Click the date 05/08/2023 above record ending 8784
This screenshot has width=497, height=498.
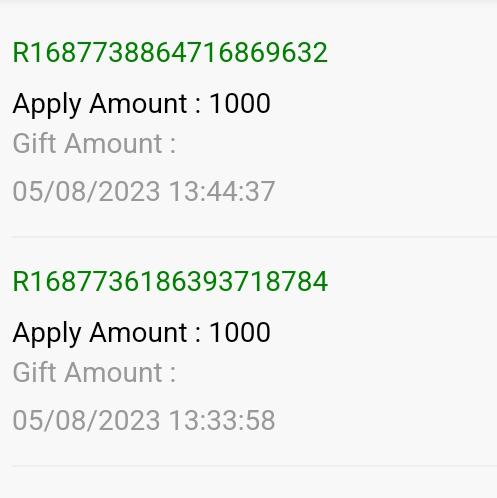pos(86,191)
